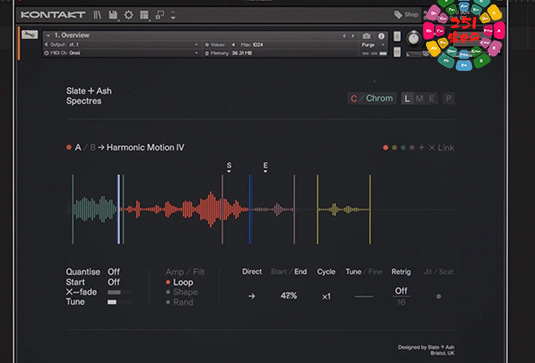Expand the 1. Overview instrument name arrow
The image size is (535, 363).
pos(48,35)
